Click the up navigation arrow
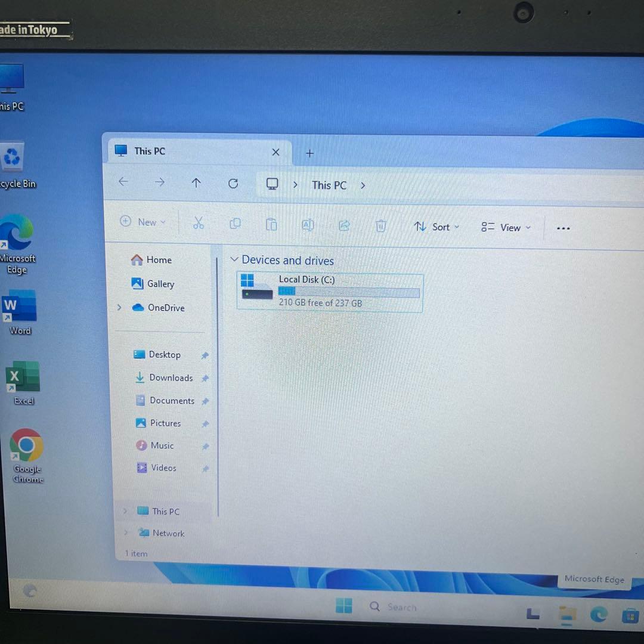The width and height of the screenshot is (644, 644). pos(196,183)
